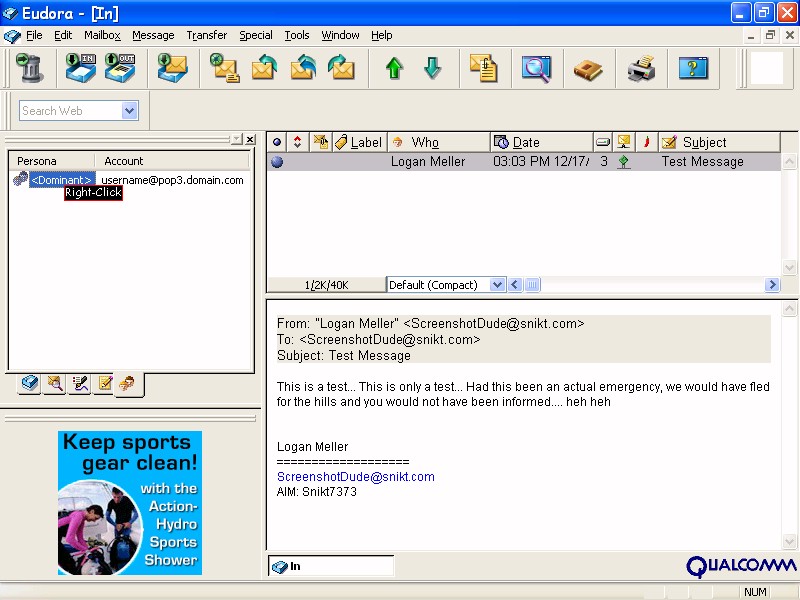The image size is (800, 600).
Task: Click the server status icon in message row
Action: tap(623, 162)
